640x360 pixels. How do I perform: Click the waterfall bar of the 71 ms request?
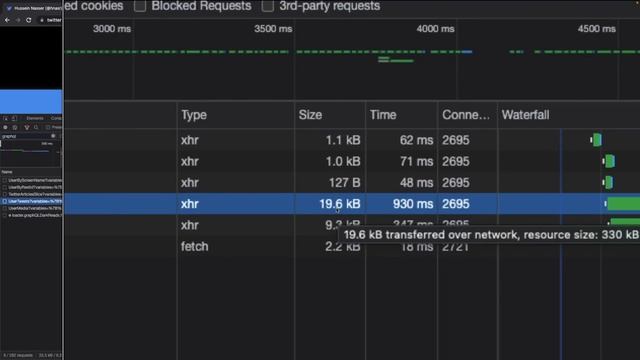[609, 161]
